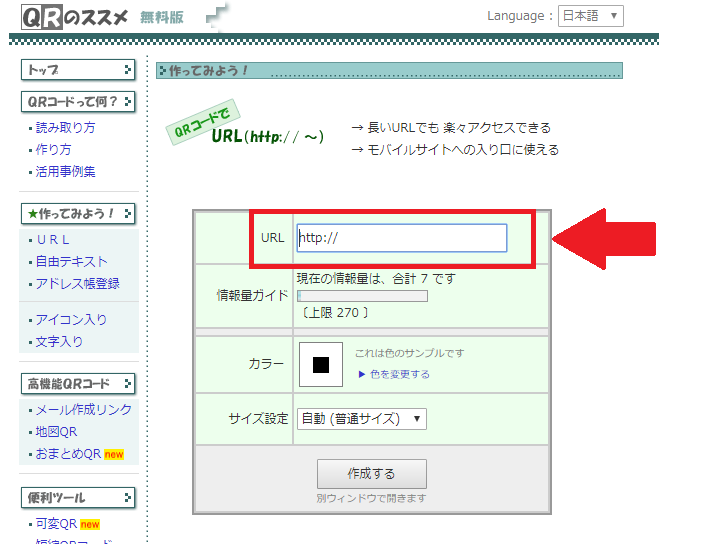Go to 読み取り方 page
This screenshot has height=544, width=703.
(x=66, y=128)
